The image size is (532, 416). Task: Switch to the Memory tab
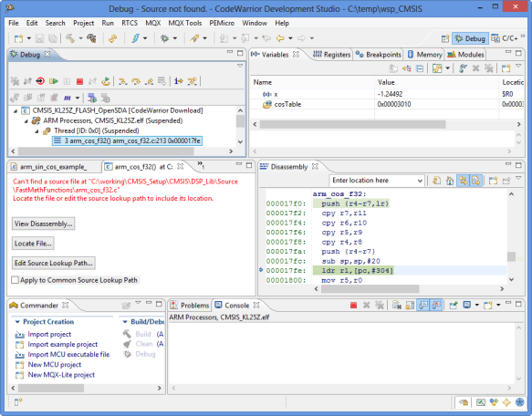pyautogui.click(x=425, y=55)
